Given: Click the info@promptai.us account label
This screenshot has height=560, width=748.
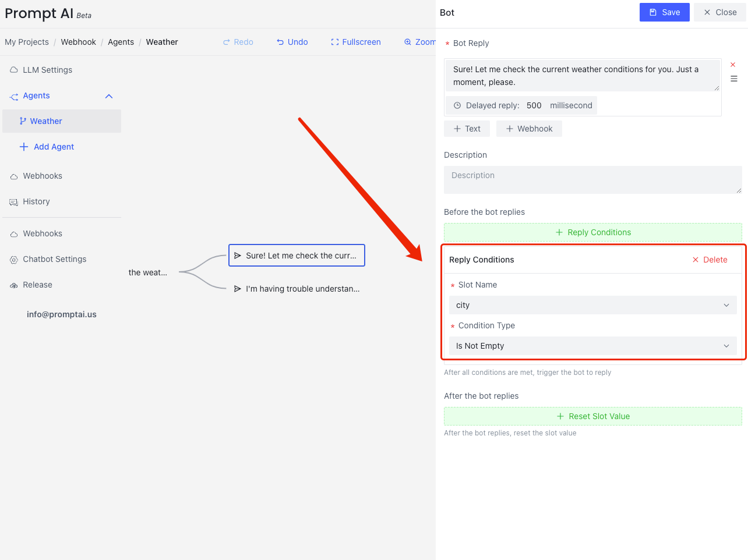Looking at the screenshot, I should [x=62, y=314].
